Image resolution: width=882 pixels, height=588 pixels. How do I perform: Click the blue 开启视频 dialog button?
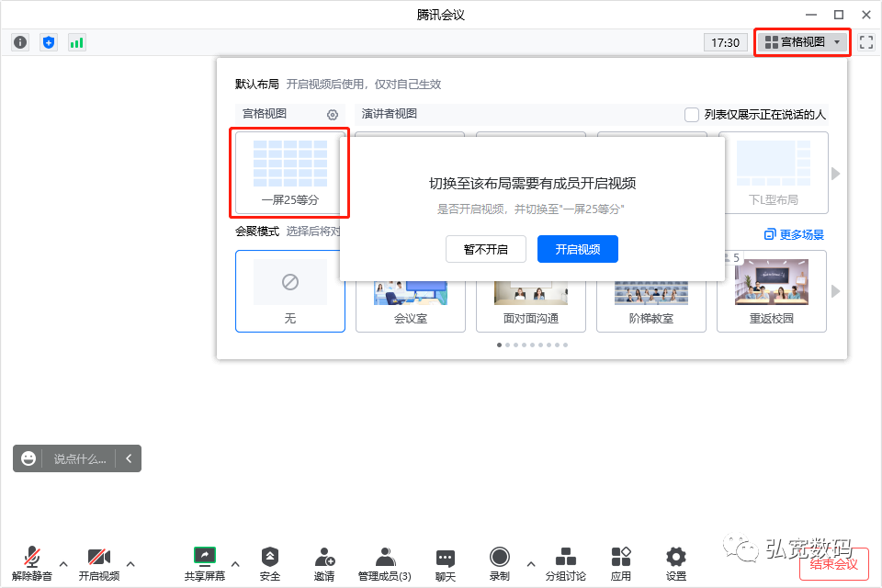(x=577, y=248)
